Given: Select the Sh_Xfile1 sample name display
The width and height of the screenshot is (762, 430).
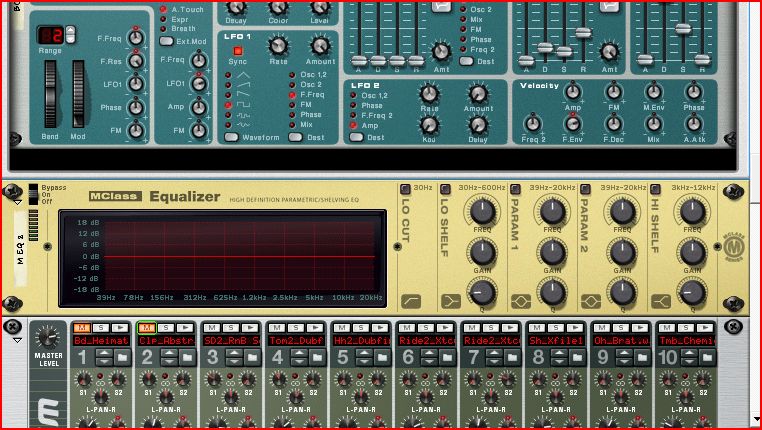Looking at the screenshot, I should coord(556,341).
